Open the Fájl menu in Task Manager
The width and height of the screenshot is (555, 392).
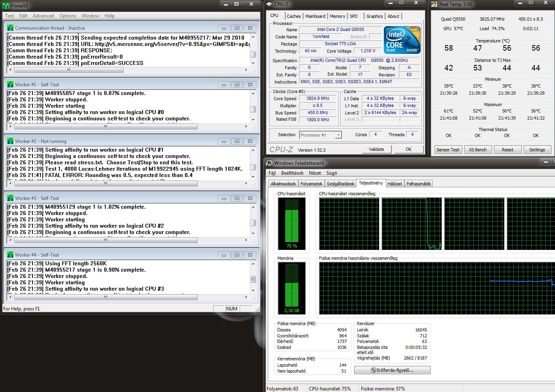(x=272, y=173)
